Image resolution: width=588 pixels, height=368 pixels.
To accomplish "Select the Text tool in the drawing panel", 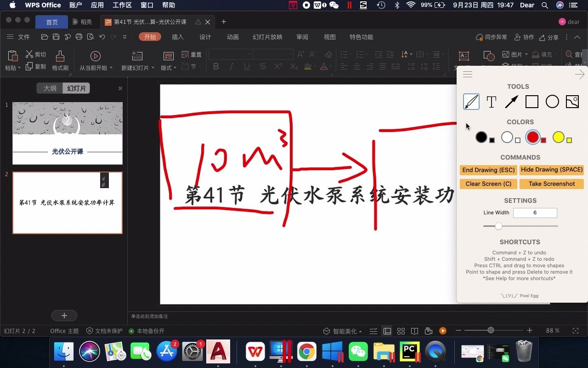I will click(x=491, y=102).
